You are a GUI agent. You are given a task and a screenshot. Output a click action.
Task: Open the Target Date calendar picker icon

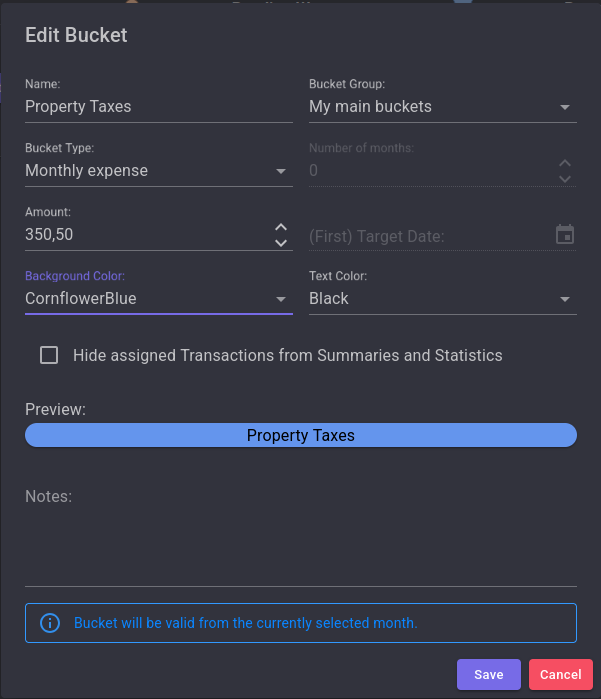tap(565, 235)
